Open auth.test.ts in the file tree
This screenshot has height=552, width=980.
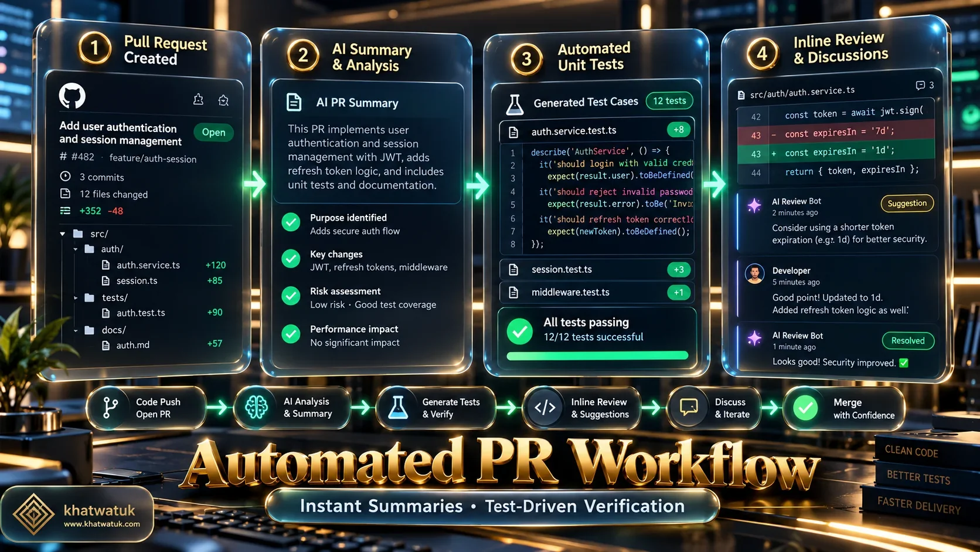(141, 313)
